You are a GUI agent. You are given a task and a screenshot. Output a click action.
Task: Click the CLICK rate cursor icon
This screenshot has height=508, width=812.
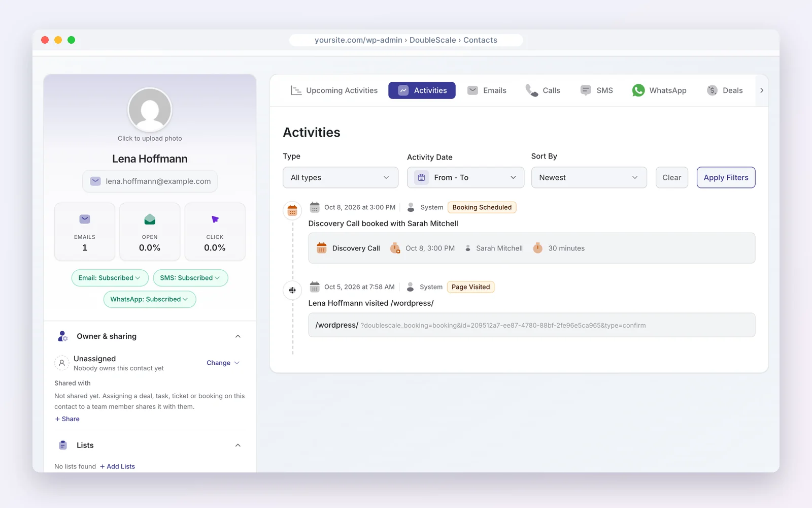click(x=215, y=219)
